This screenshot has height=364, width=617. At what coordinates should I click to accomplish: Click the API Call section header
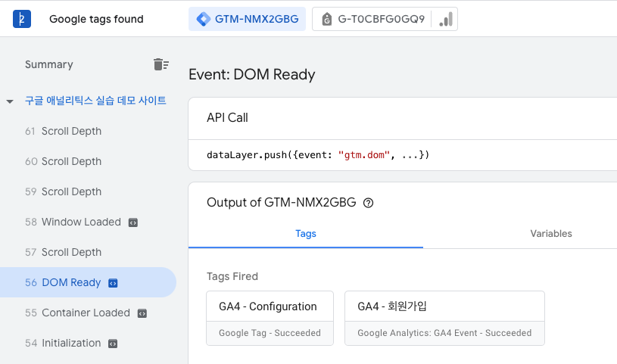click(227, 117)
